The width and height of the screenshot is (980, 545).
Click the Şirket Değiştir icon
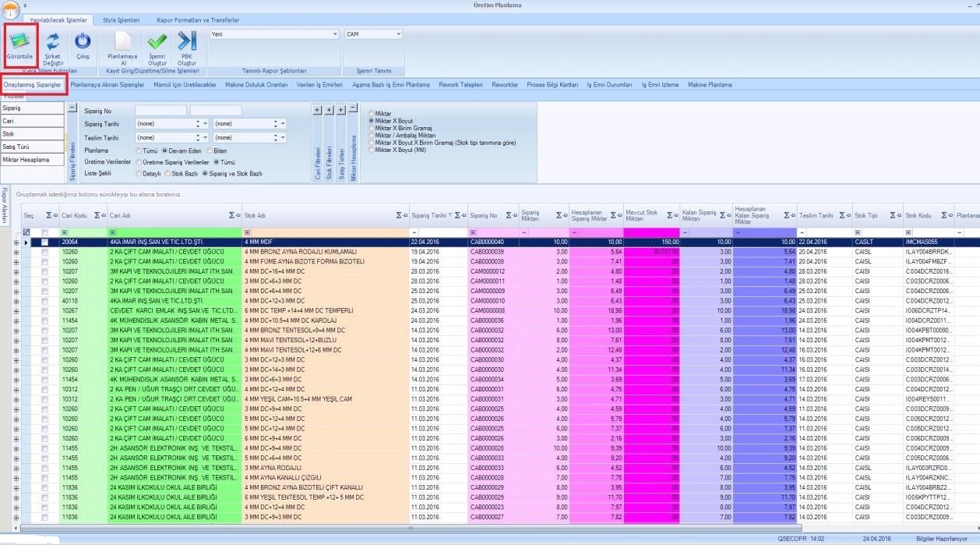point(52,41)
